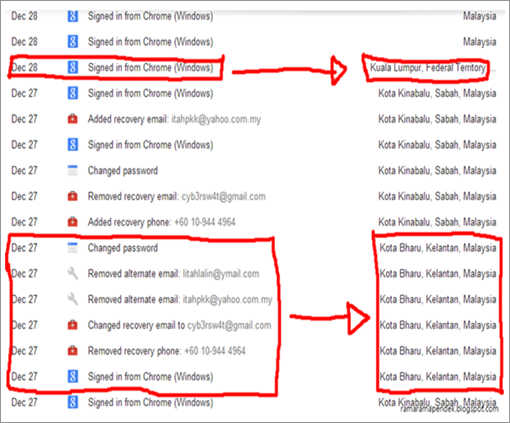Click the Kota Kinabalu location on the Added recovery email row

[437, 119]
